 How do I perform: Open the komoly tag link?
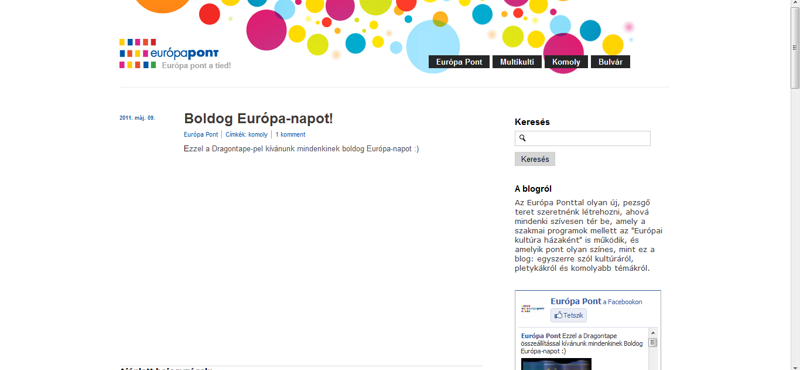tap(258, 135)
